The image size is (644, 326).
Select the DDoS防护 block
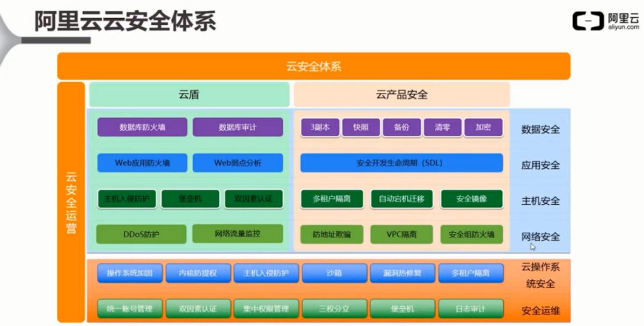[x=140, y=234]
